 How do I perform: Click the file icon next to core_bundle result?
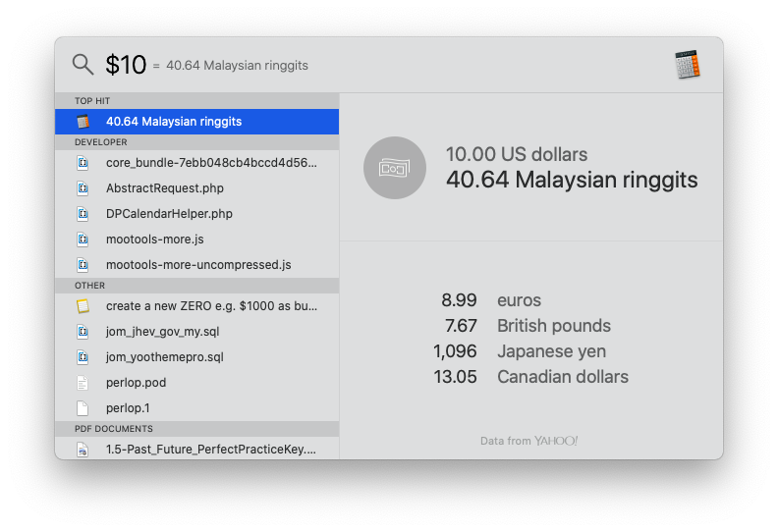[83, 163]
